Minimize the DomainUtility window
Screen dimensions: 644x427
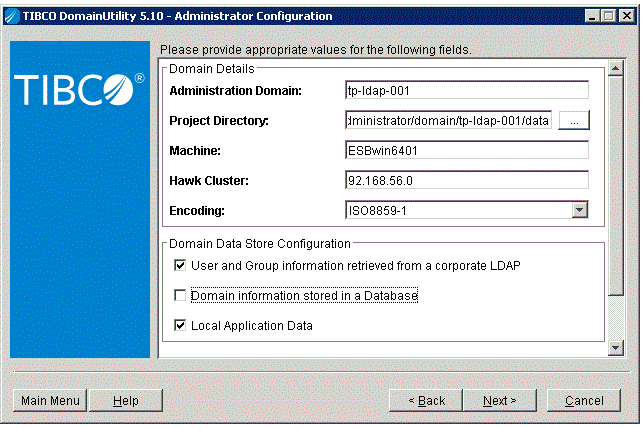592,16
